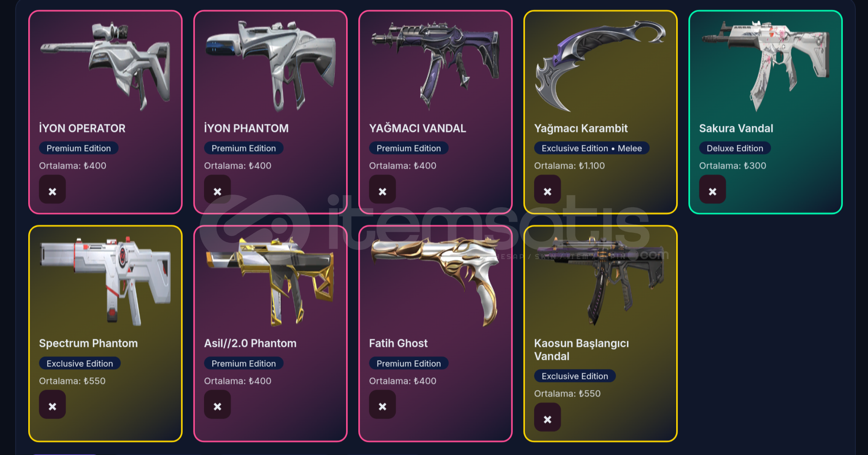The width and height of the screenshot is (868, 455).
Task: Click the Yağmacı Karambit knife image
Action: click(600, 66)
